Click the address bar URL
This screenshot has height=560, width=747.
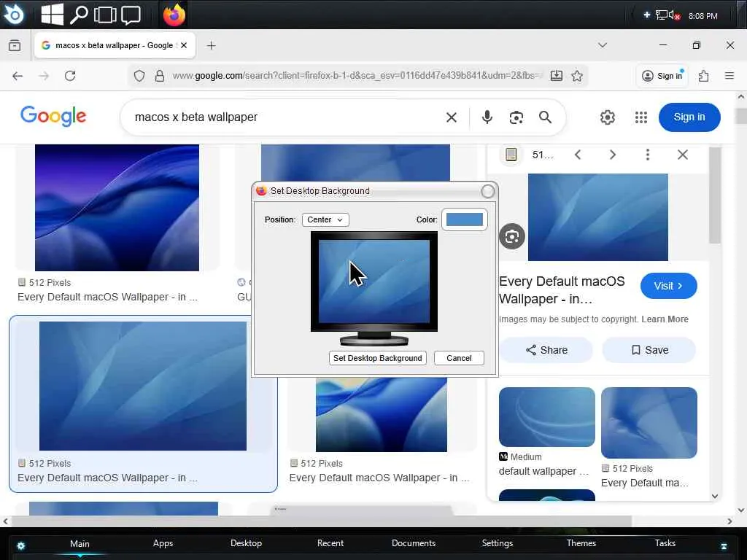coord(357,76)
